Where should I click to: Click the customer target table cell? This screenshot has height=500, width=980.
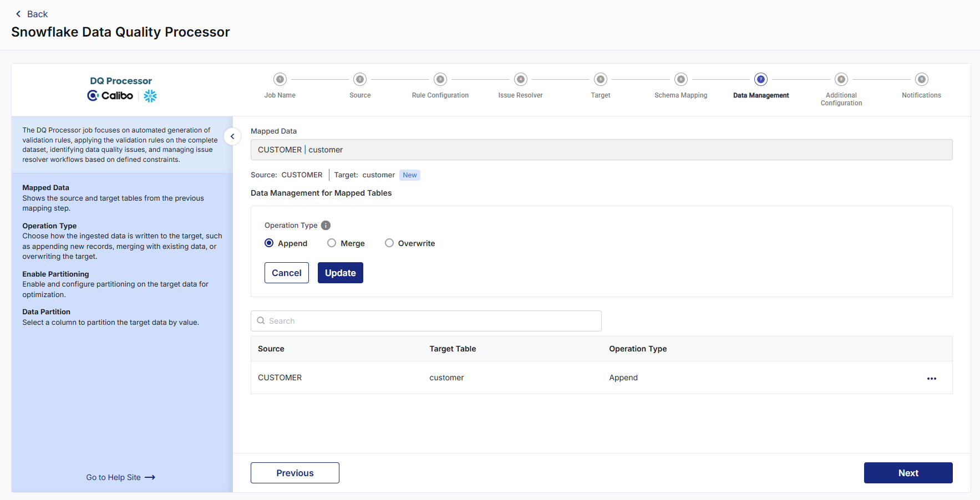click(446, 377)
